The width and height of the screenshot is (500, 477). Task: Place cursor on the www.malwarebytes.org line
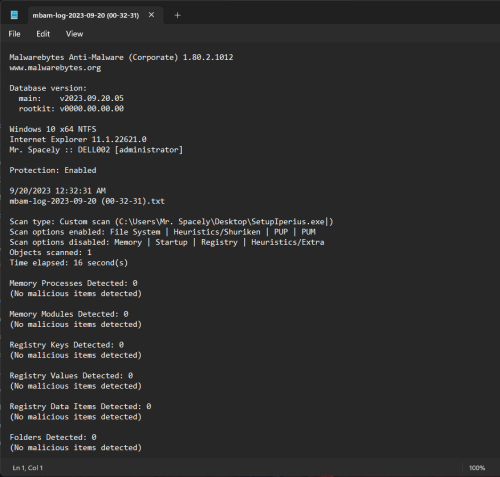55,68
